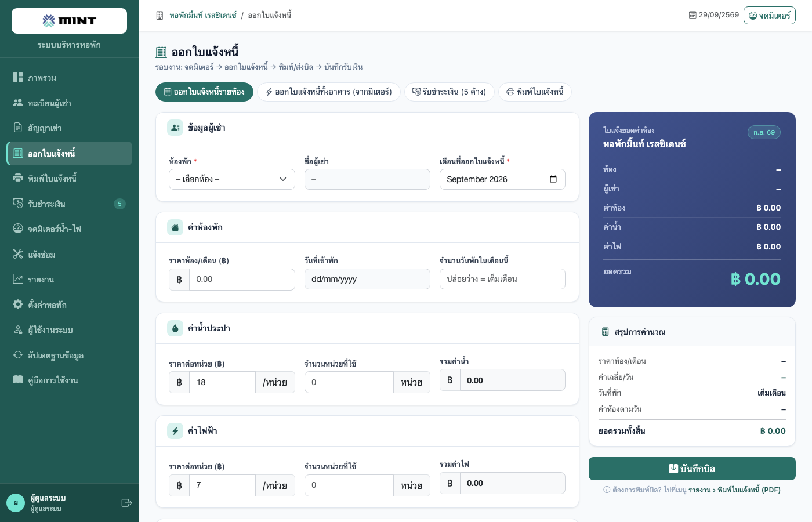Click the จำนวนวันพักในเดือนนี้ input

502,279
